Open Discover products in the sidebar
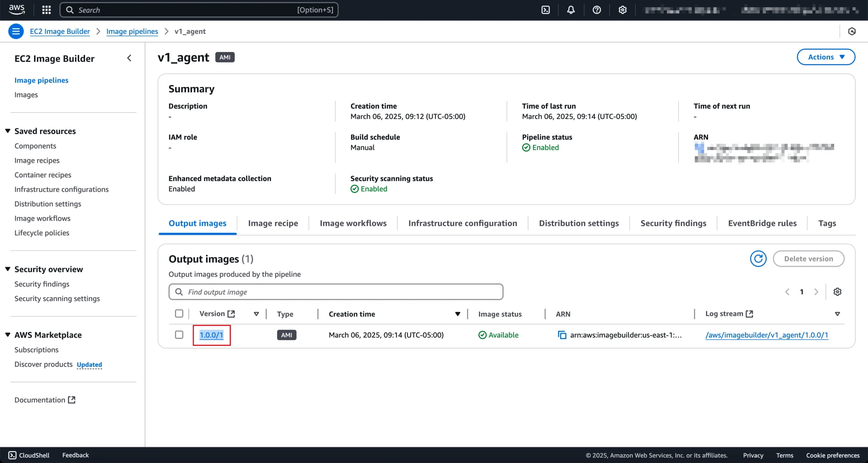The width and height of the screenshot is (868, 463). (43, 364)
